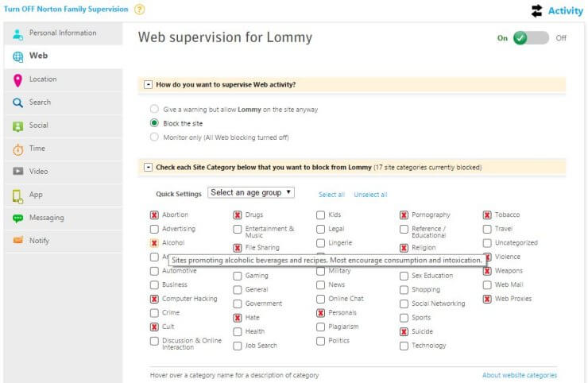Open the Select an age group dropdown
The width and height of the screenshot is (588, 383).
(251, 193)
